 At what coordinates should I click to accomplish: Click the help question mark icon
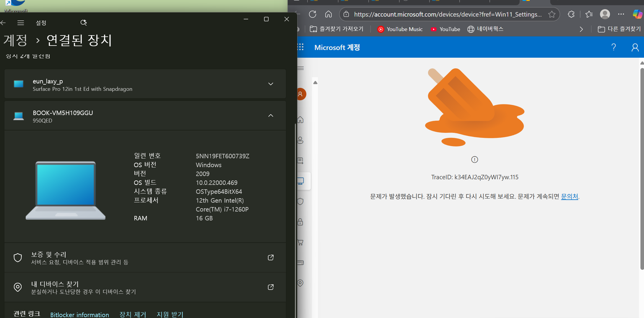point(614,47)
